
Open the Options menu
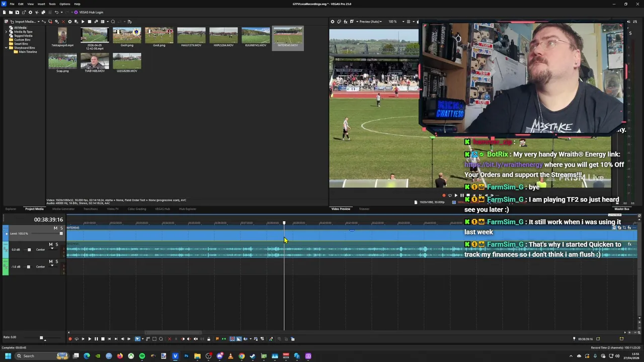(x=65, y=4)
